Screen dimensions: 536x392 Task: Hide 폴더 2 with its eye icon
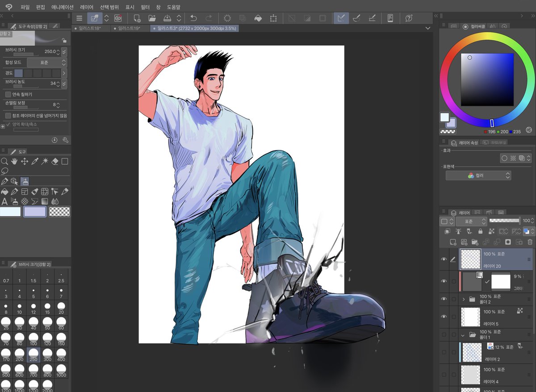pos(444,299)
